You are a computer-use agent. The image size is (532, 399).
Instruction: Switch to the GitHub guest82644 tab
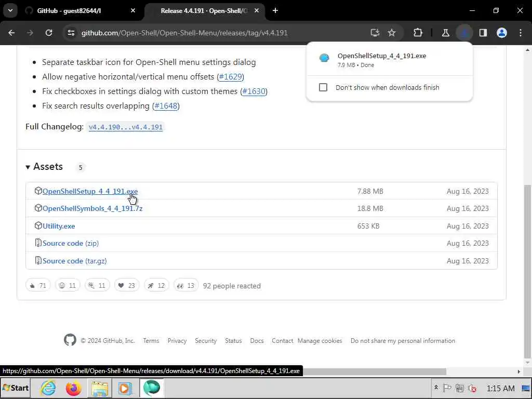(x=79, y=10)
